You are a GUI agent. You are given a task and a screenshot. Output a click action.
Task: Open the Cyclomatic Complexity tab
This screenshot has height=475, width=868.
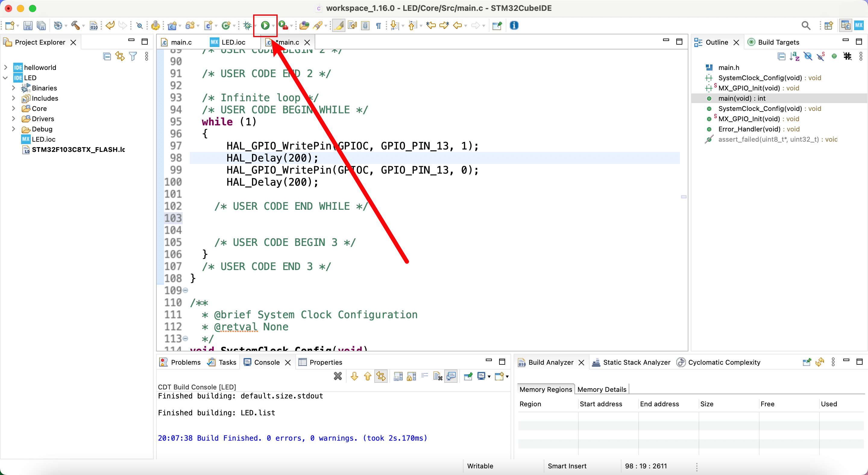(x=719, y=362)
